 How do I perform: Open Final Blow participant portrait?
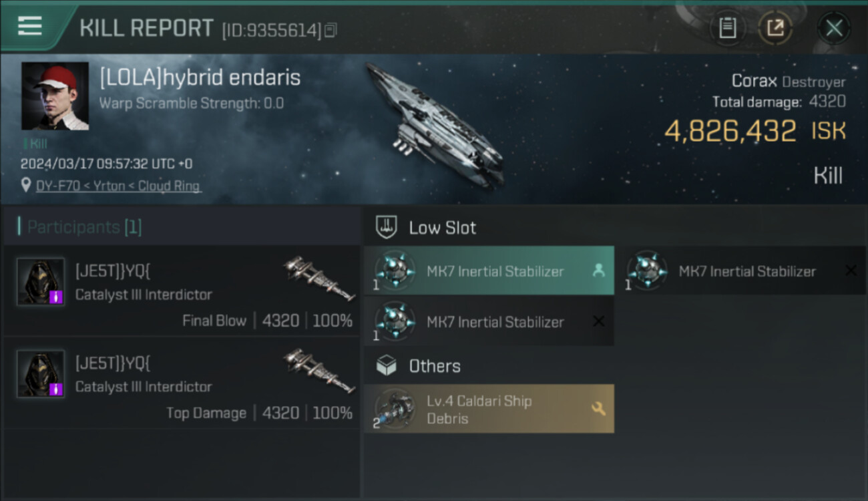[41, 282]
